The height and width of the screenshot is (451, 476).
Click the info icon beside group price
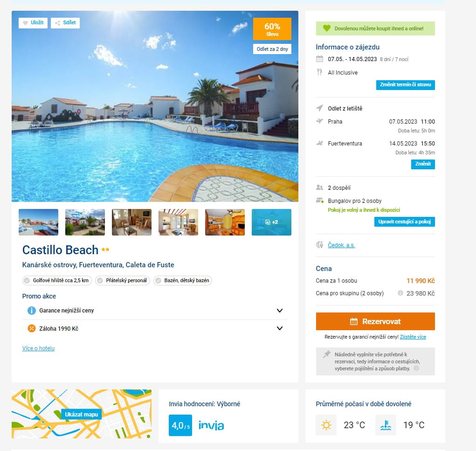pos(400,293)
